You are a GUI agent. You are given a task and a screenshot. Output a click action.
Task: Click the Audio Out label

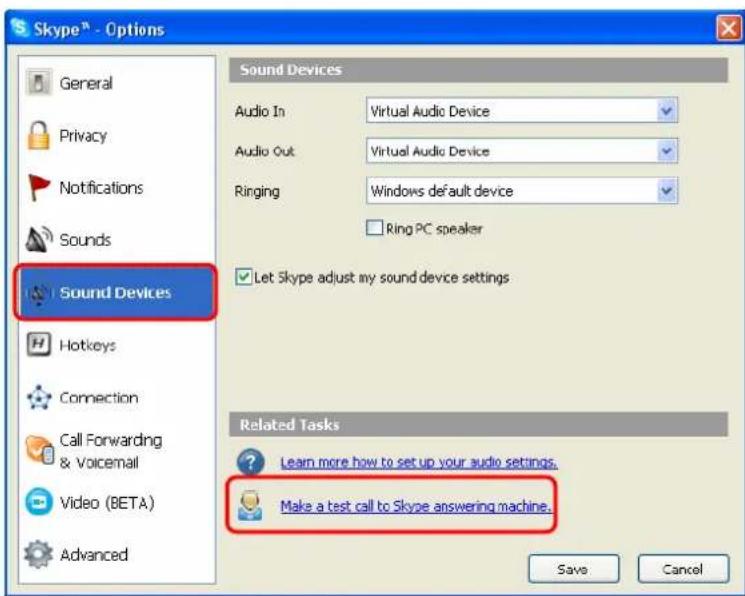(x=264, y=151)
